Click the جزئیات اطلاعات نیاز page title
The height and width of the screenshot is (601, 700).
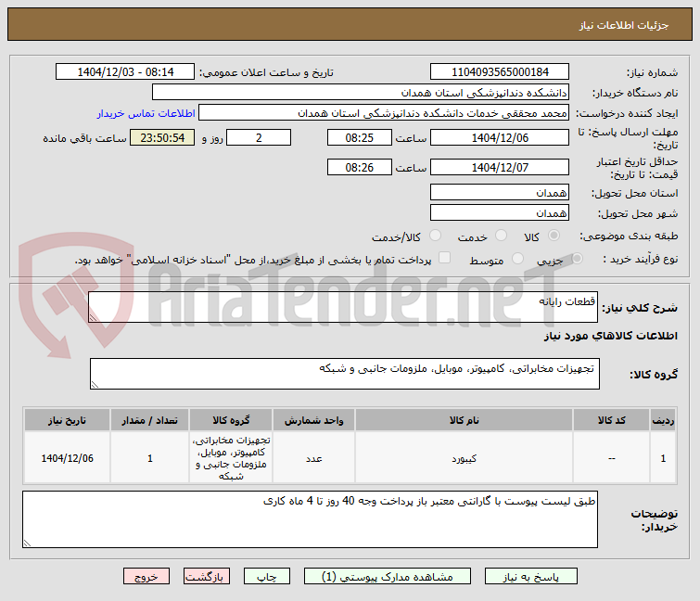pos(624,25)
